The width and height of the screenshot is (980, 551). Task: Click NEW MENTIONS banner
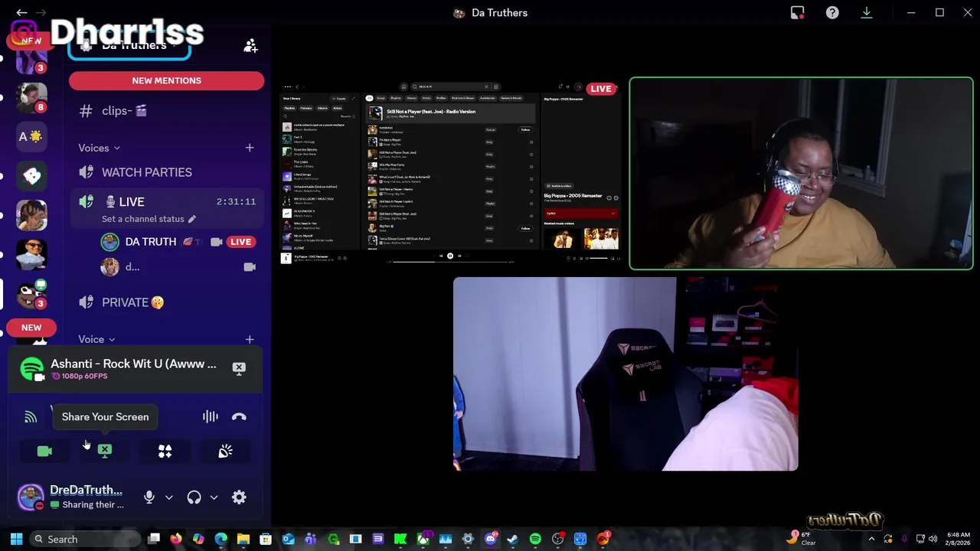click(x=166, y=80)
